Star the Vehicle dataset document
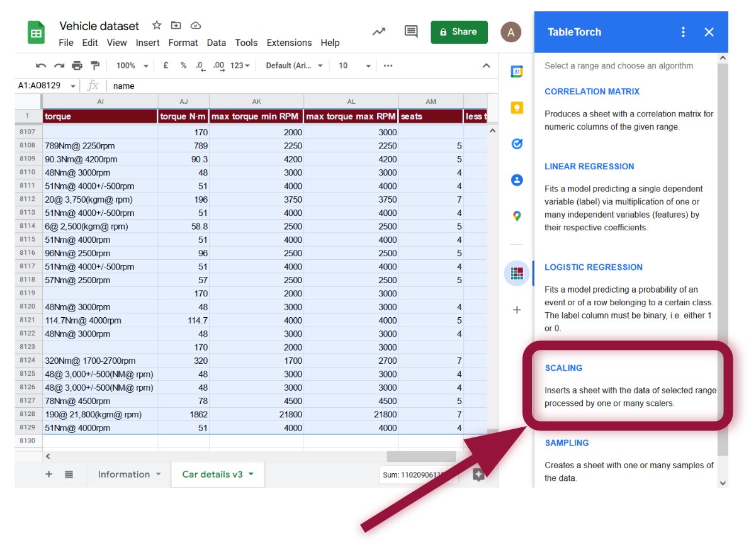 click(157, 26)
